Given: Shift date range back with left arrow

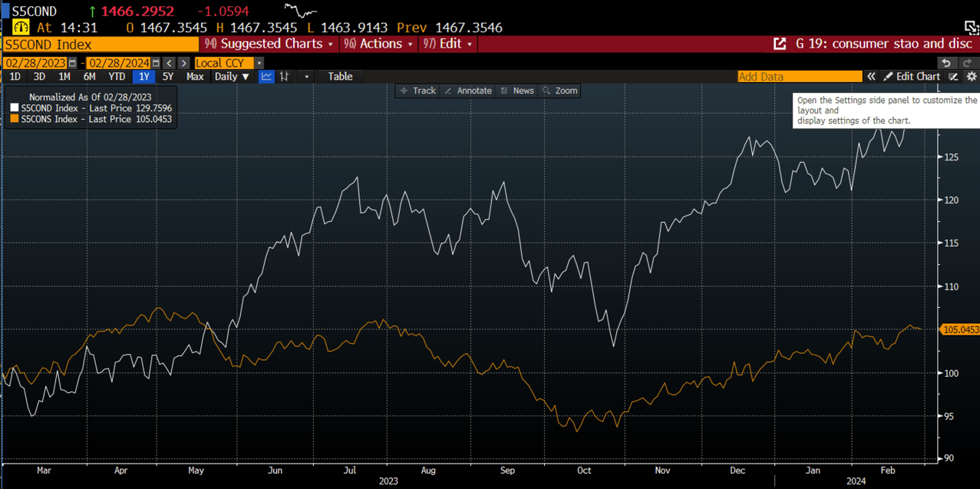Looking at the screenshot, I should tap(170, 63).
